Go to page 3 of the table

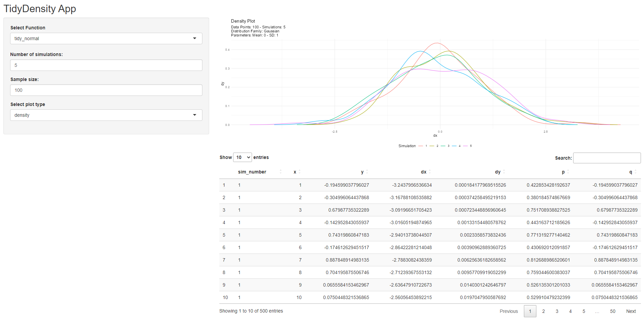click(557, 311)
